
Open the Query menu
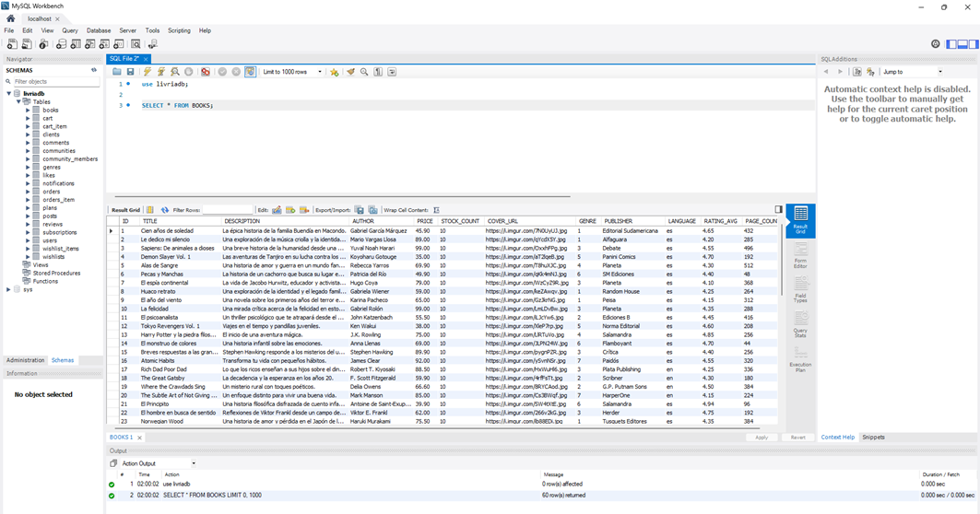click(70, 30)
